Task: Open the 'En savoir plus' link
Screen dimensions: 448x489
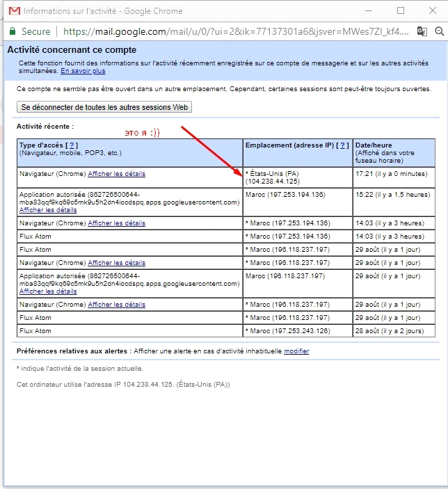Action: pyautogui.click(x=83, y=71)
